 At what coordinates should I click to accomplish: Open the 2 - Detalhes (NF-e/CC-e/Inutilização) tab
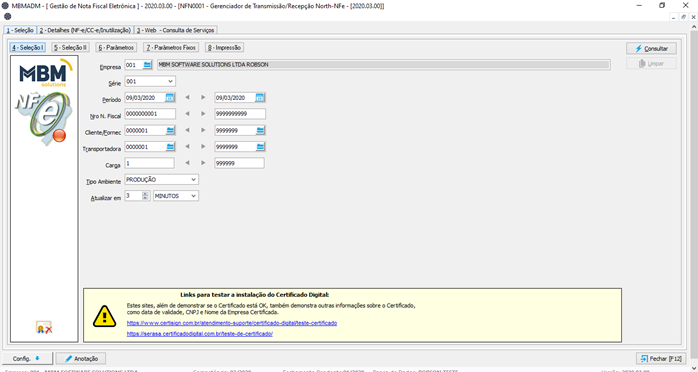(85, 30)
